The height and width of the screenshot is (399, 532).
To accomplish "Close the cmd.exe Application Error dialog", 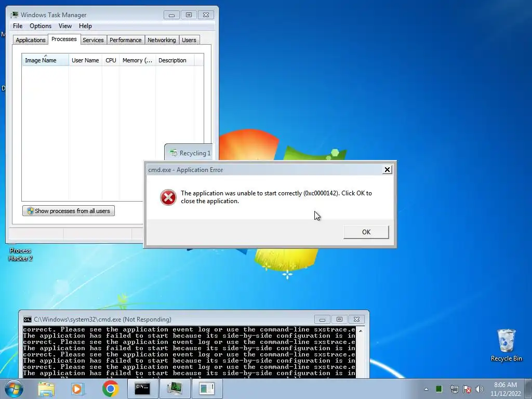I will click(387, 170).
